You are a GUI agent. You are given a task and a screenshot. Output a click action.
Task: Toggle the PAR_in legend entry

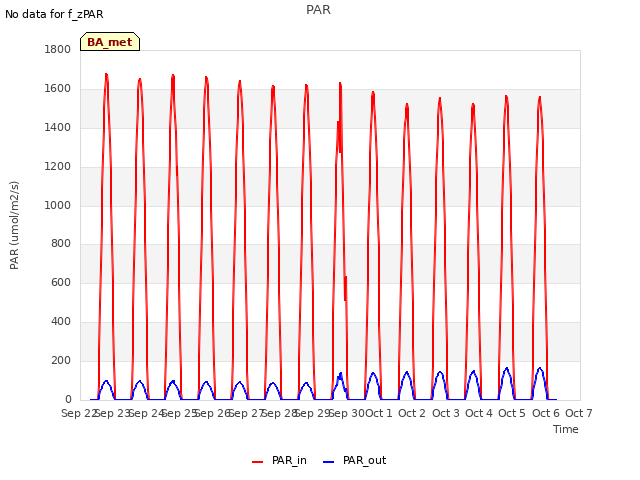coord(279,460)
